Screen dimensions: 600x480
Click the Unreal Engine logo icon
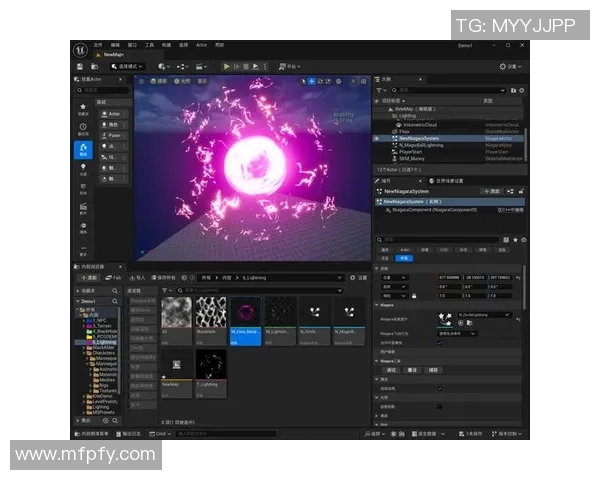click(x=79, y=48)
